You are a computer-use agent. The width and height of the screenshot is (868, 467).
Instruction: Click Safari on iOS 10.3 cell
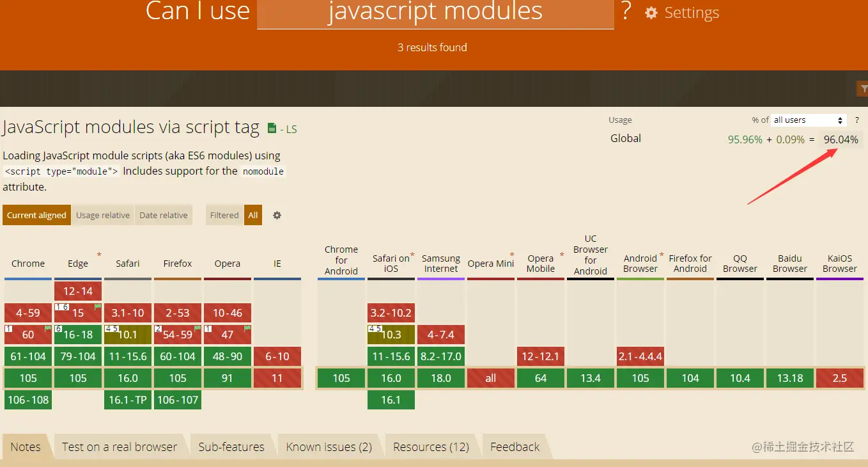click(x=391, y=335)
